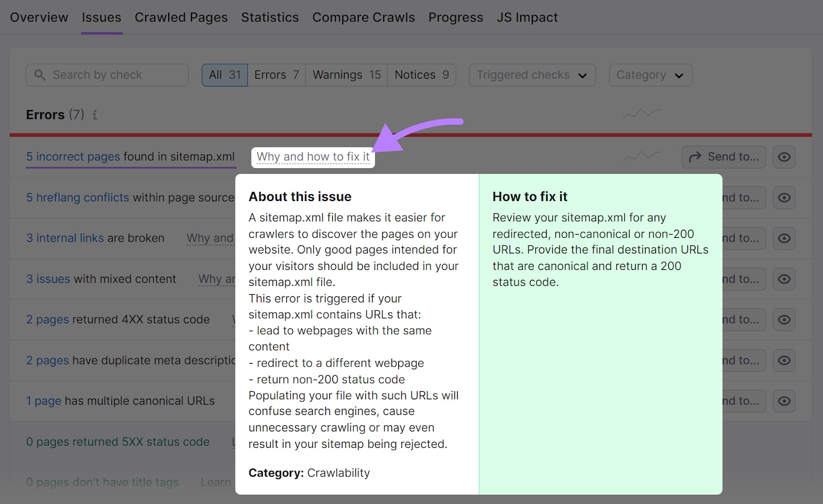Click the eye icon on multiple canonical URLs row
Screen dimensions: 823x504
[784, 401]
